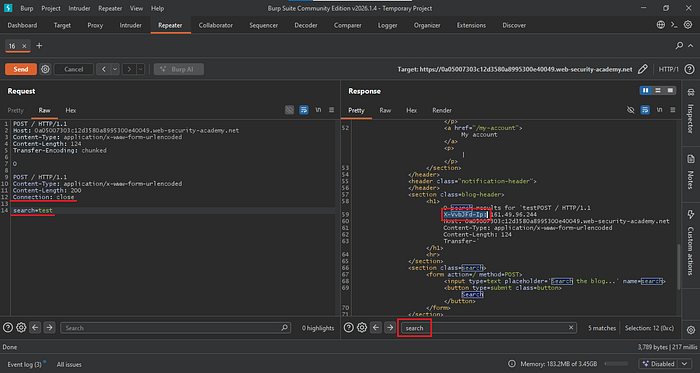The height and width of the screenshot is (373, 700).
Task: Close Repeater tab 16
Action: click(x=25, y=46)
